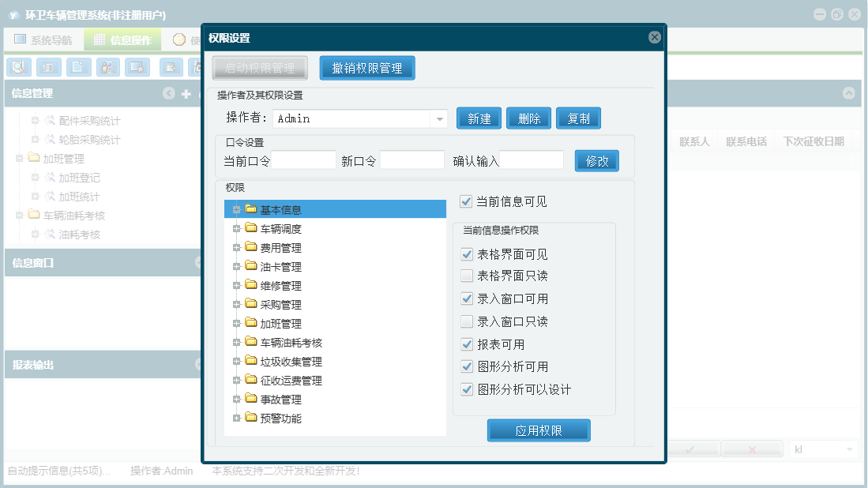
Task: Click the magnifier search icon in main toolbar
Action: pyautogui.click(x=19, y=67)
